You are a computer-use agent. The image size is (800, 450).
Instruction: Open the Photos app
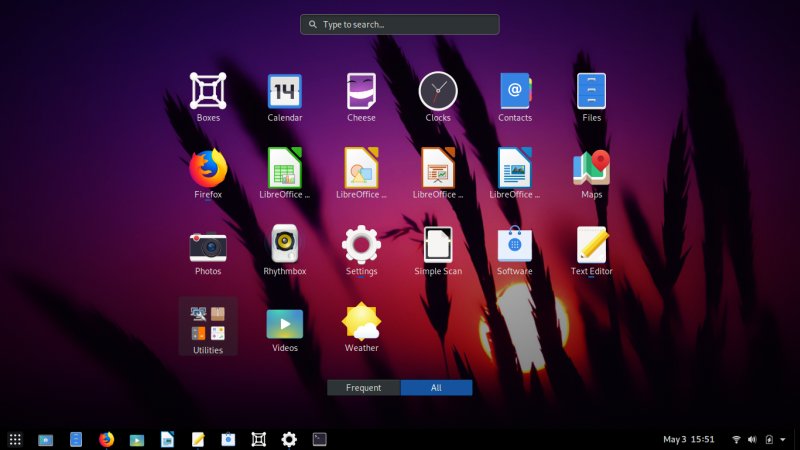(x=208, y=251)
